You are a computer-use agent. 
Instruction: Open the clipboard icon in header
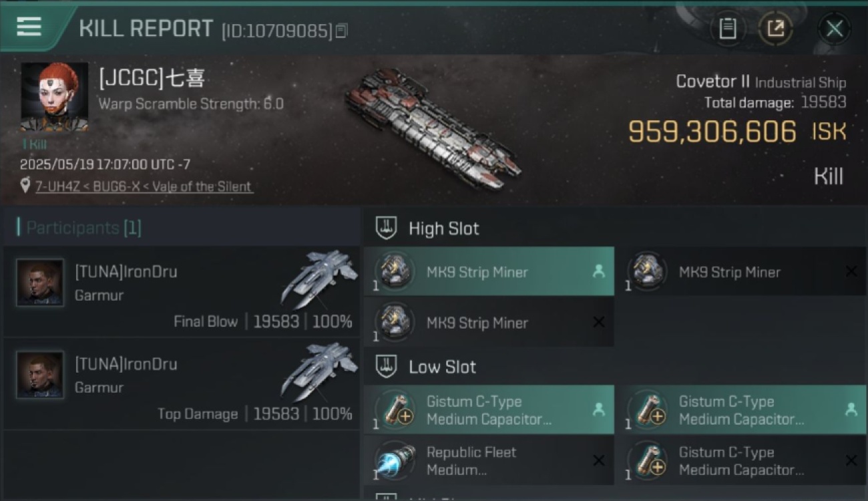point(728,29)
